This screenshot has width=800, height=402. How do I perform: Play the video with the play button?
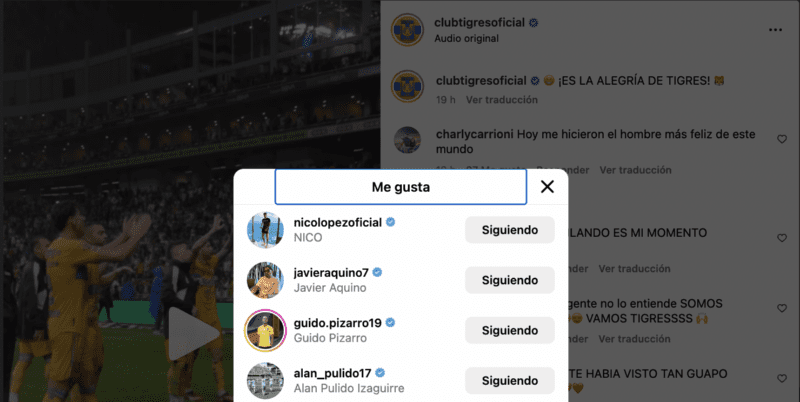(193, 334)
